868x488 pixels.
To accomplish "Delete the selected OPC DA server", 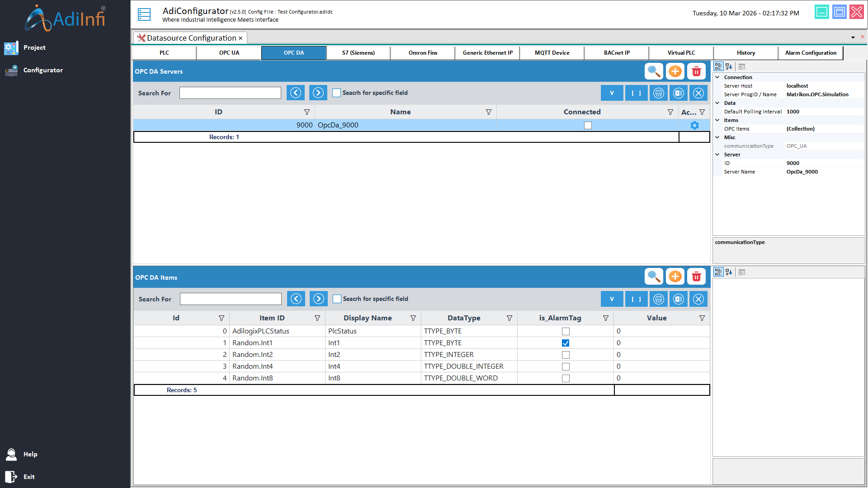I will (x=696, y=71).
